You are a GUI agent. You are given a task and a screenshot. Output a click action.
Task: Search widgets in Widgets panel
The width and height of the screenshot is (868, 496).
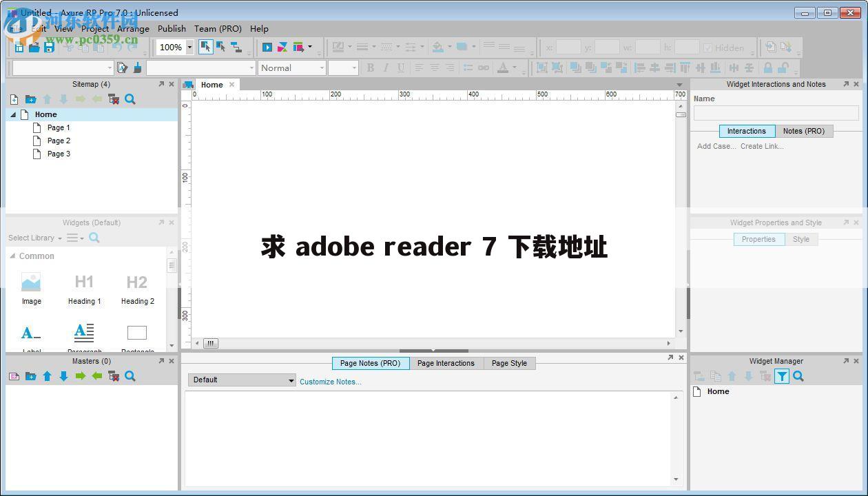94,238
